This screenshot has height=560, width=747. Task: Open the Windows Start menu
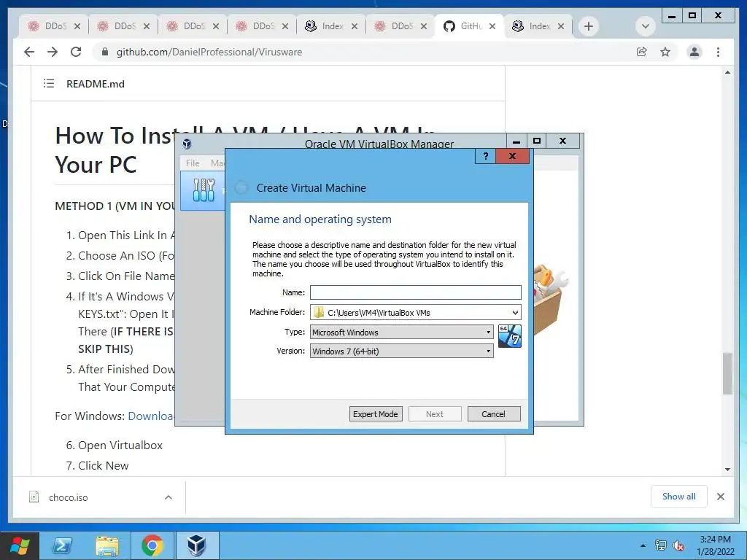coord(20,545)
